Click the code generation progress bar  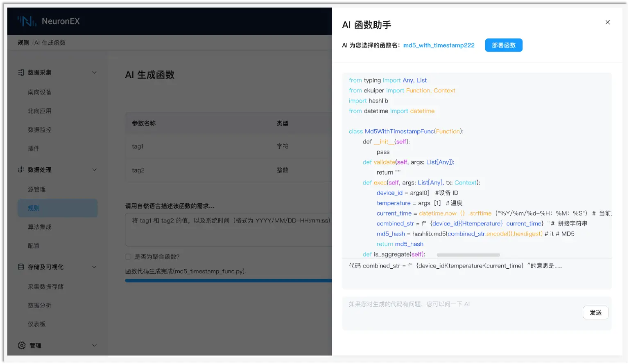pyautogui.click(x=228, y=280)
